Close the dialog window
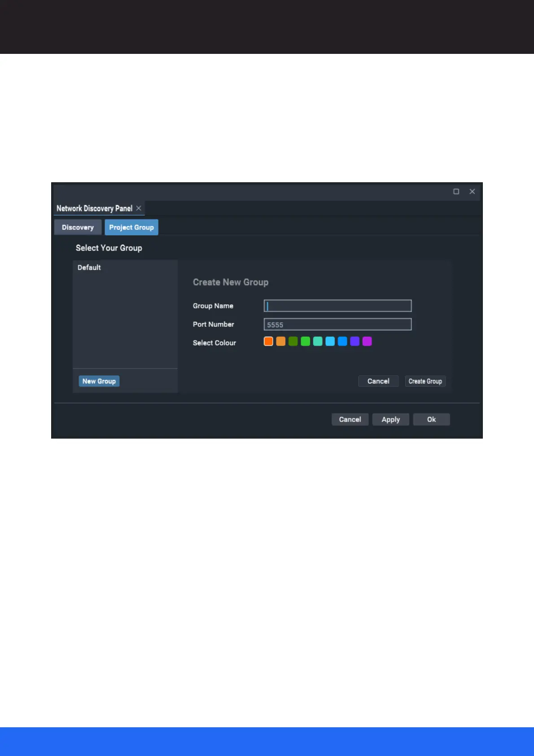The width and height of the screenshot is (534, 756). [472, 192]
